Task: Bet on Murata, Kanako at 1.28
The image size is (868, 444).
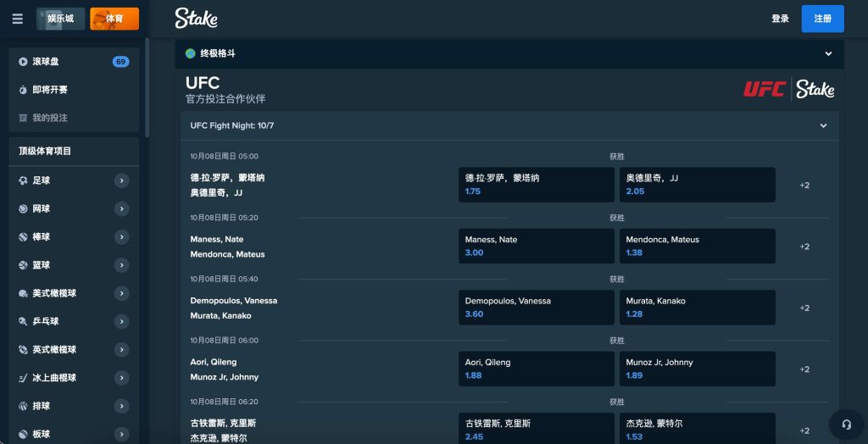Action: coord(698,308)
